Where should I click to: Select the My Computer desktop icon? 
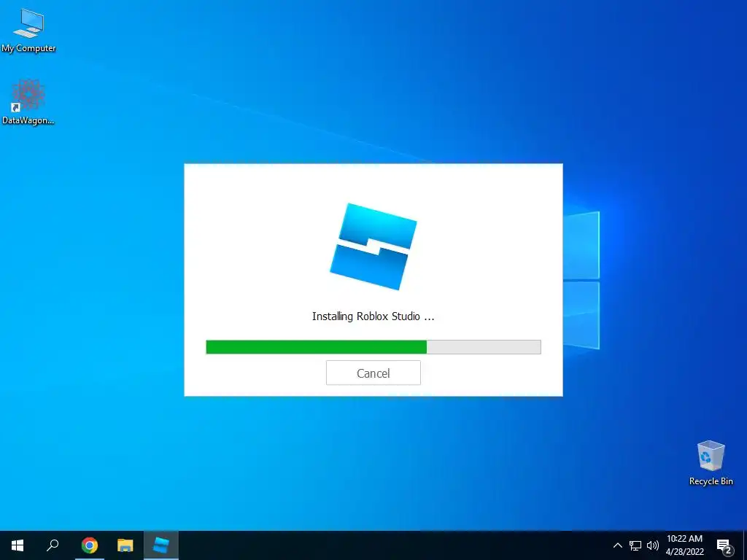tap(28, 31)
